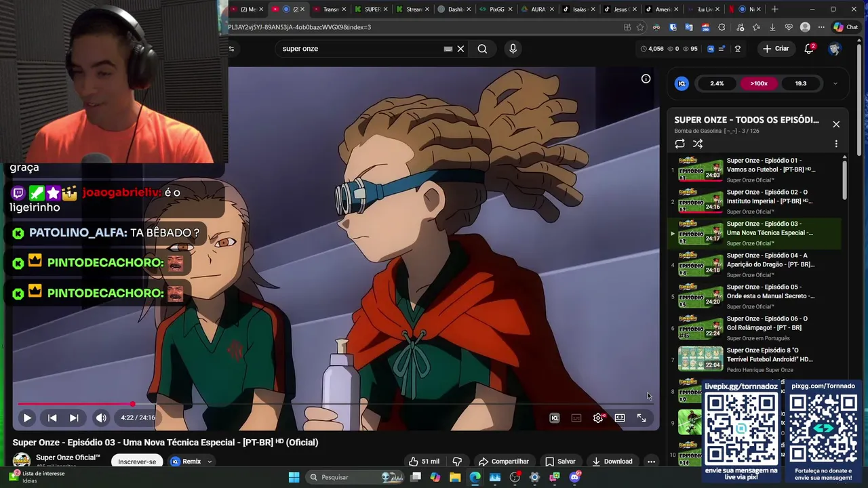Open Copilot Chat in browser
This screenshot has height=488, width=868.
pos(846,27)
